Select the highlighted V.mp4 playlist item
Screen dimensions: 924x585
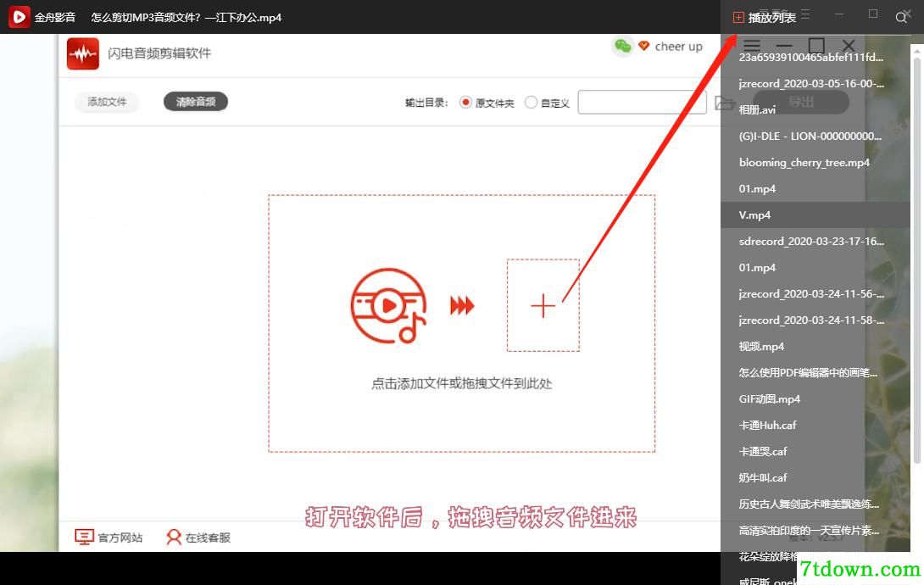pyautogui.click(x=815, y=215)
